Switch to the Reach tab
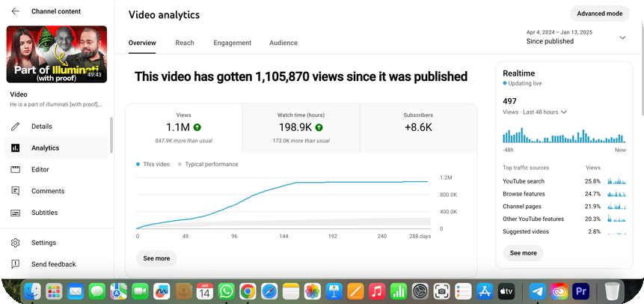Screen dimensions: 644x304 coord(185,43)
